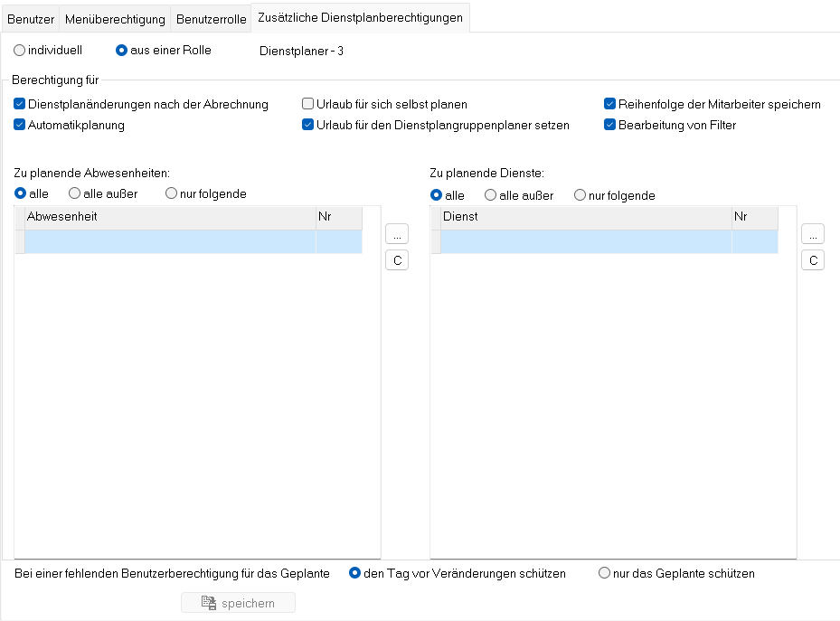840x621 pixels.
Task: Enable 'Urlaub für sich selbst planen'
Action: pyautogui.click(x=308, y=105)
